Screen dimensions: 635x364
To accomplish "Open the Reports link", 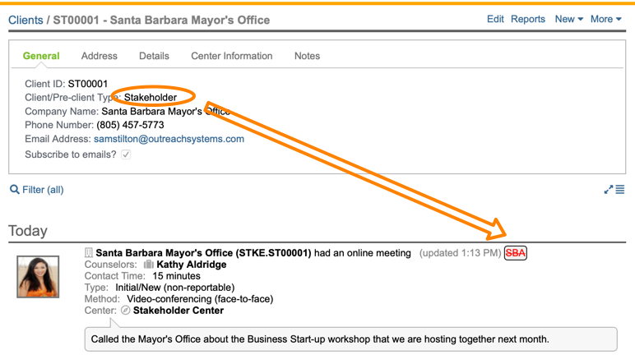I will [x=528, y=19].
